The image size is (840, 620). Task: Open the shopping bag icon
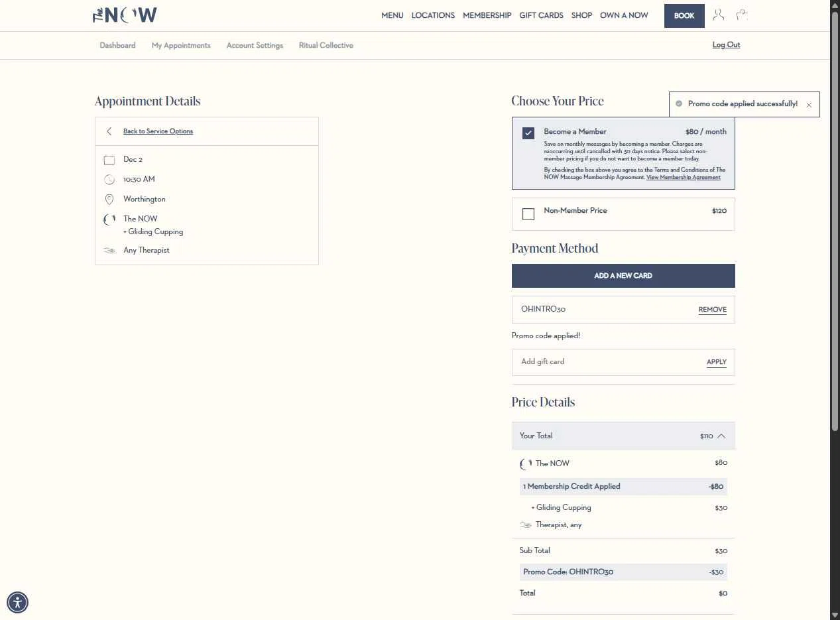[x=742, y=15]
